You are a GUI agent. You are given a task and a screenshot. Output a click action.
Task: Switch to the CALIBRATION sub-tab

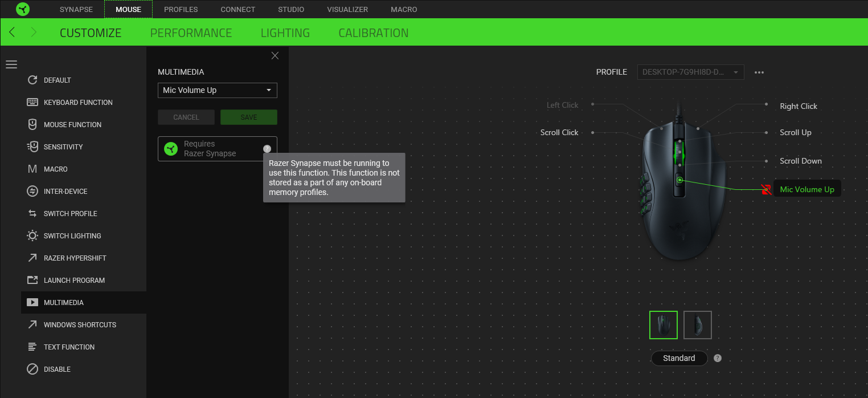pos(374,33)
